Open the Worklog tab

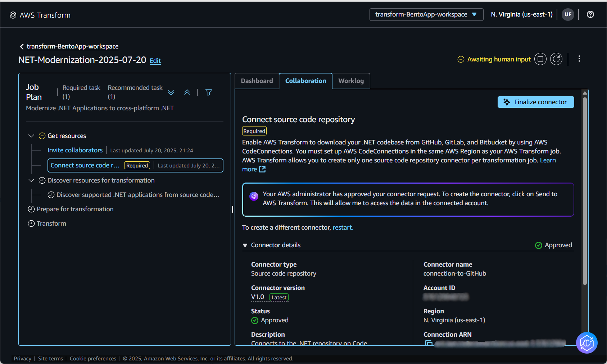tap(351, 81)
